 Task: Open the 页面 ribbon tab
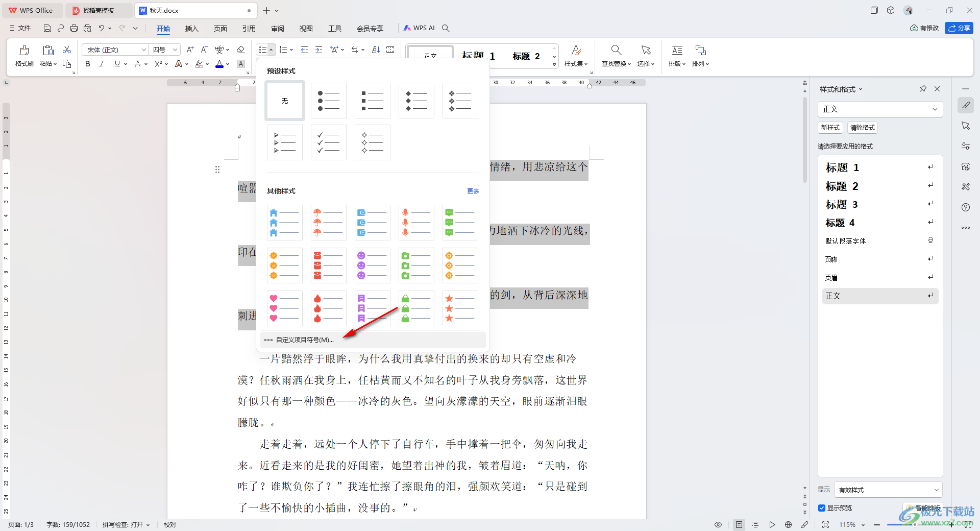tap(220, 28)
